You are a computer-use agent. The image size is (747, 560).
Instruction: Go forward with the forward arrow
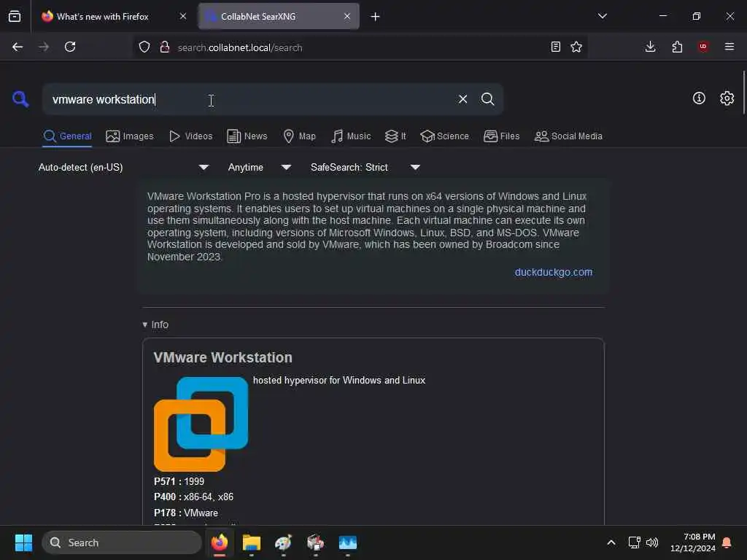coord(44,47)
